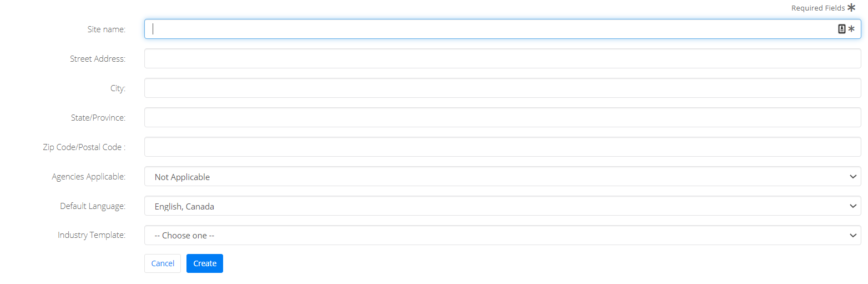The width and height of the screenshot is (868, 284).
Task: Expand the Default Language dropdown
Action: tap(503, 206)
